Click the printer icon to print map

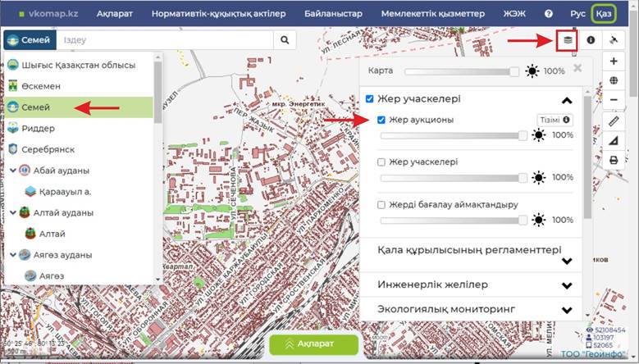[614, 161]
